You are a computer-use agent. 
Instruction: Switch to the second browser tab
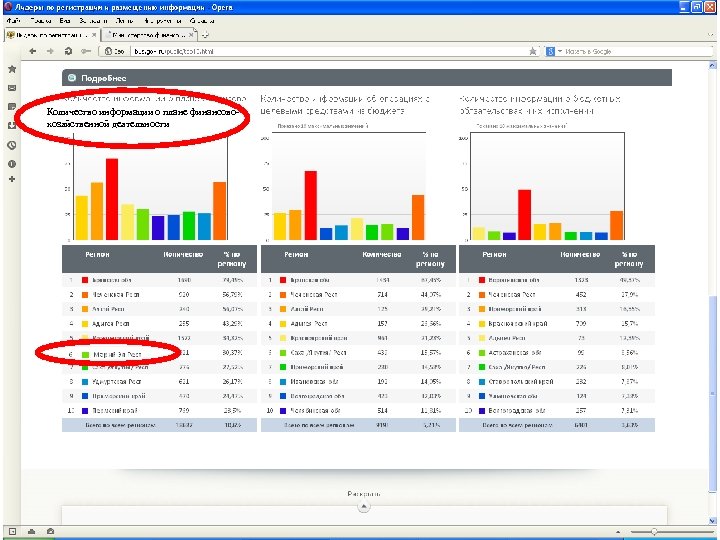click(149, 34)
